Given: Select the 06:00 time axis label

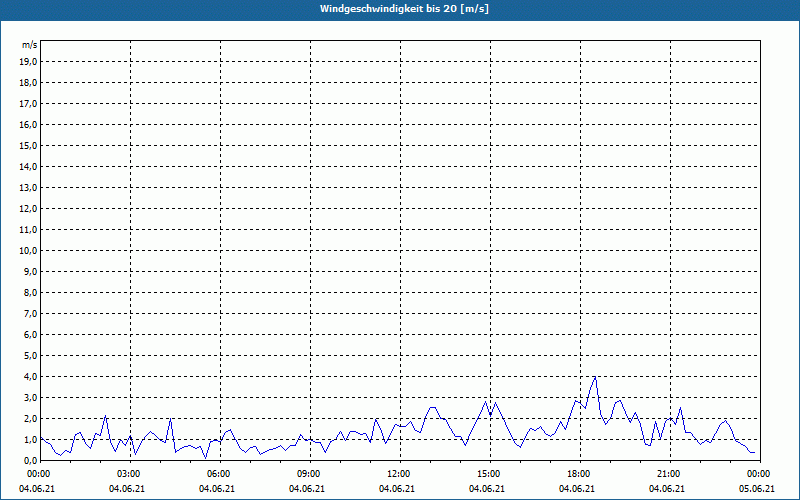Looking at the screenshot, I should click(x=218, y=473).
